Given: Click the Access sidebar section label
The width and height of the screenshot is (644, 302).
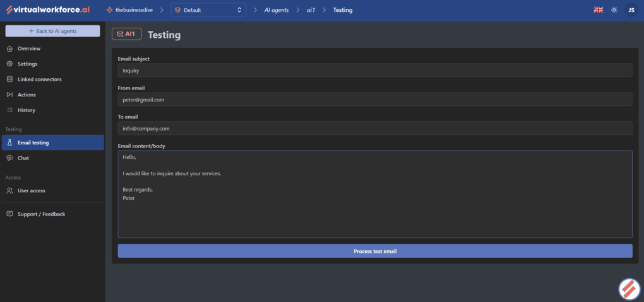Looking at the screenshot, I should tap(13, 178).
